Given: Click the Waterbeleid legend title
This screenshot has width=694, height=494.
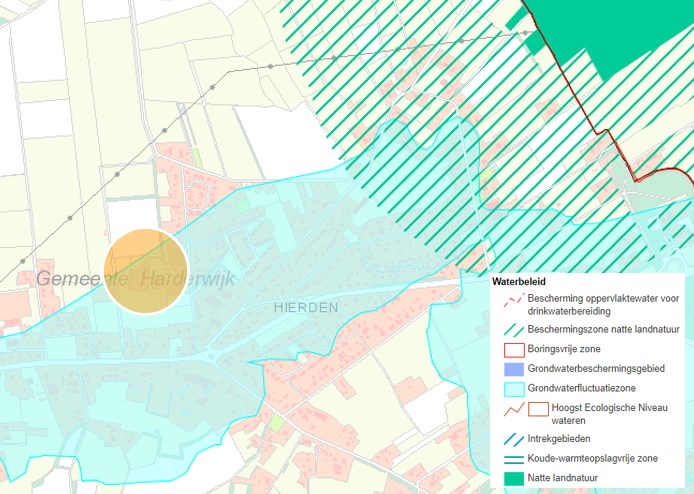Looking at the screenshot, I should click(519, 282).
